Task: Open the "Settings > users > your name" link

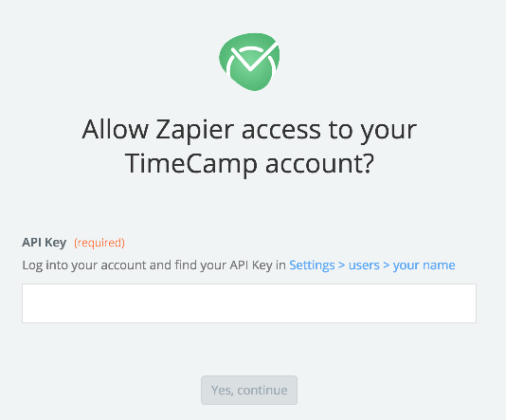Action: (372, 265)
